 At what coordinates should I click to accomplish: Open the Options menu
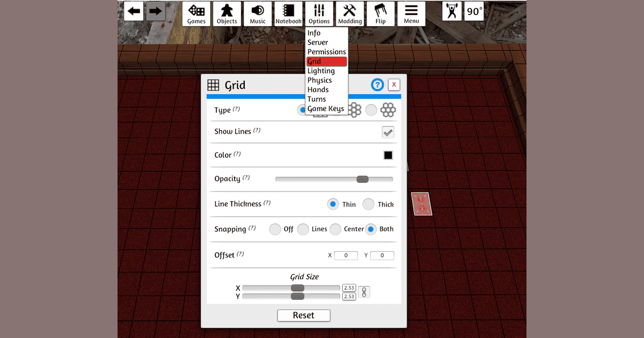click(319, 13)
